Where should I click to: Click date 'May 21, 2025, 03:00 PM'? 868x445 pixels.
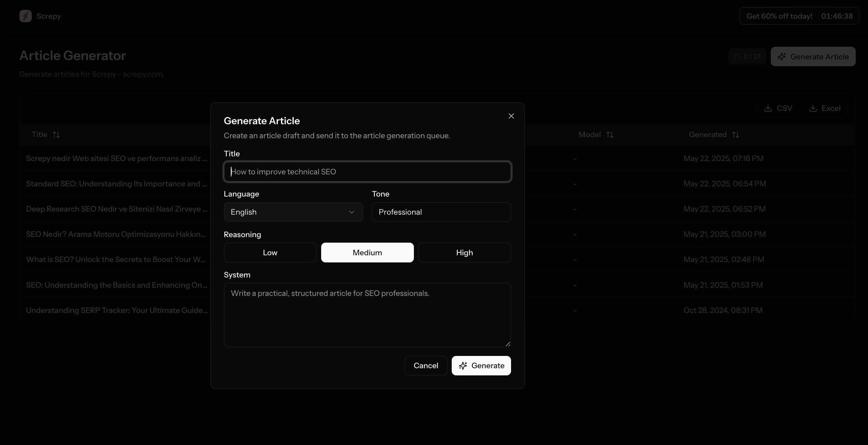click(x=724, y=234)
